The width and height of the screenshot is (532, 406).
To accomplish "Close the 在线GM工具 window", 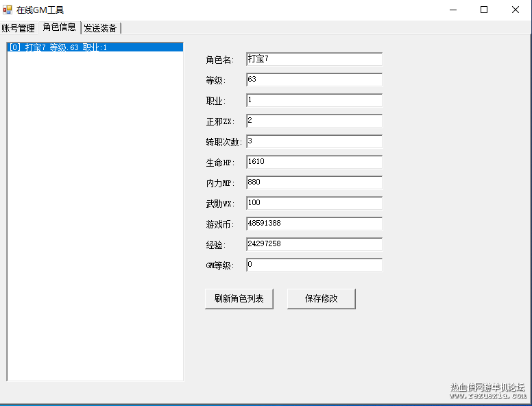I will coord(516,10).
